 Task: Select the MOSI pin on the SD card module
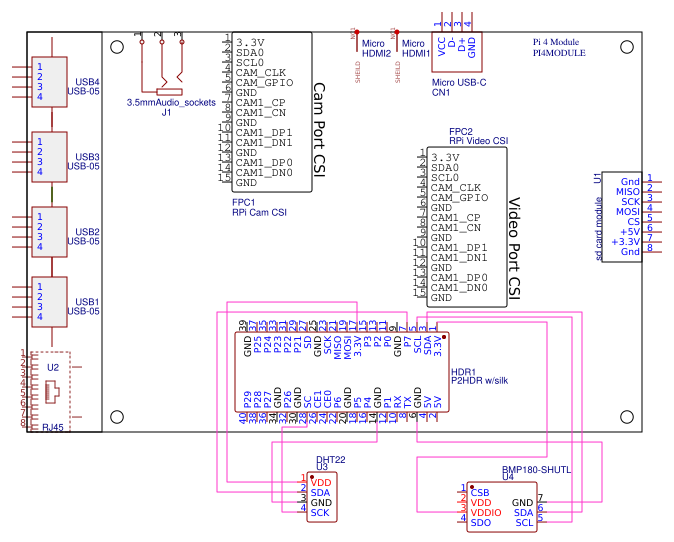coord(627,212)
